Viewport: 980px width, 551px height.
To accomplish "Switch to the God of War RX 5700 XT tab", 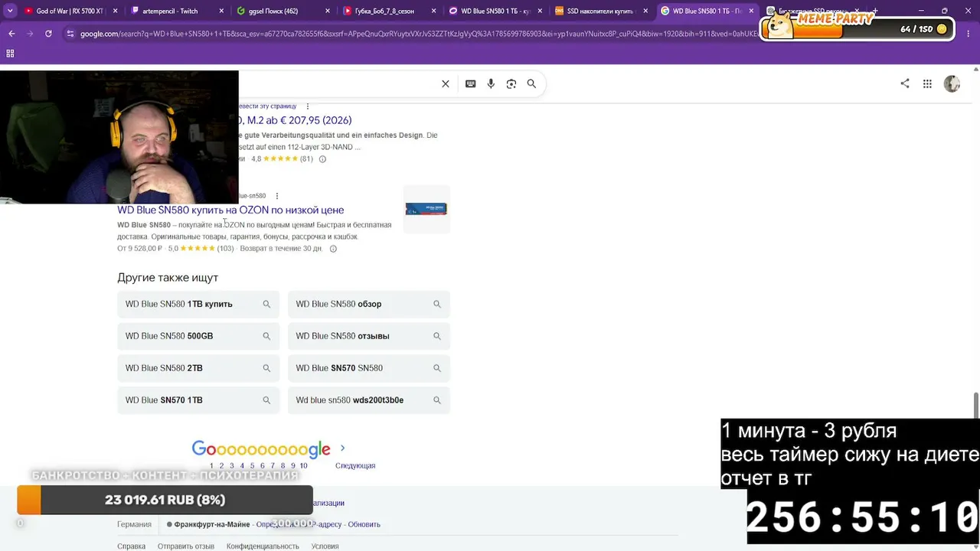I will [68, 11].
